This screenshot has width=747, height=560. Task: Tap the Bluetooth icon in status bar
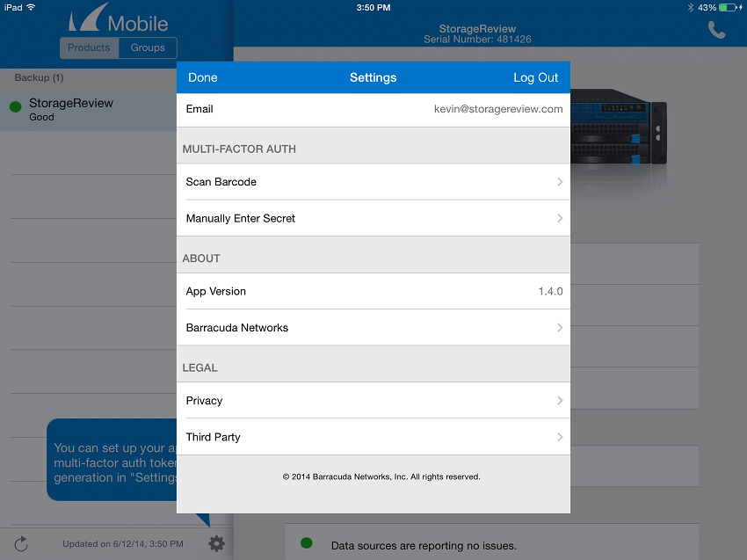click(690, 8)
